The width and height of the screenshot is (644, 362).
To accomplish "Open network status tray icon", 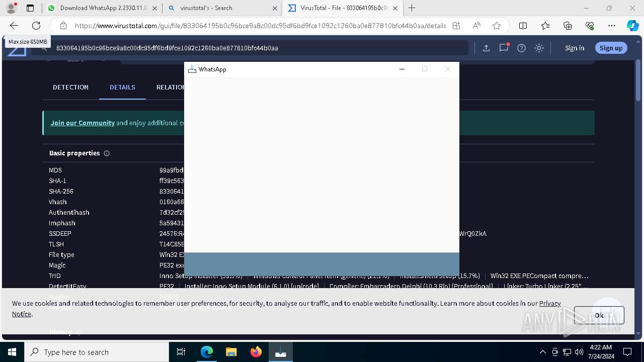I will (x=567, y=352).
